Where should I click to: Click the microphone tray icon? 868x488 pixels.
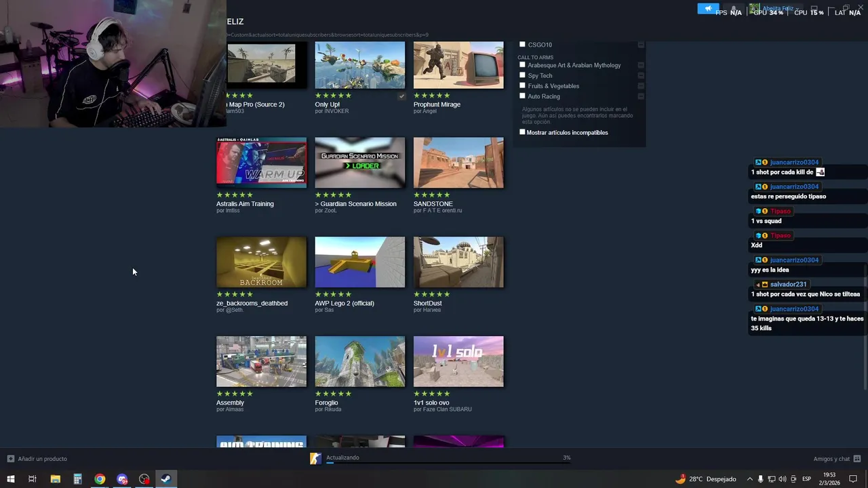point(760,479)
